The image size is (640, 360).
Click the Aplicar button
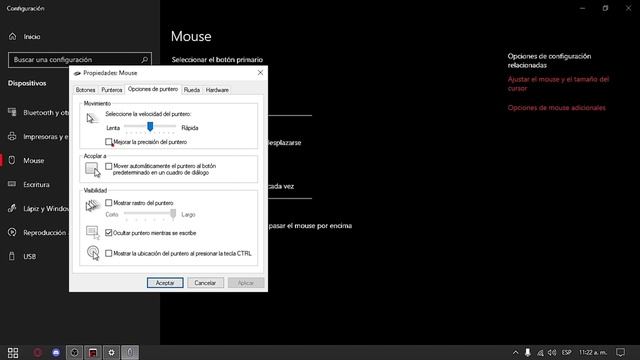tap(246, 283)
